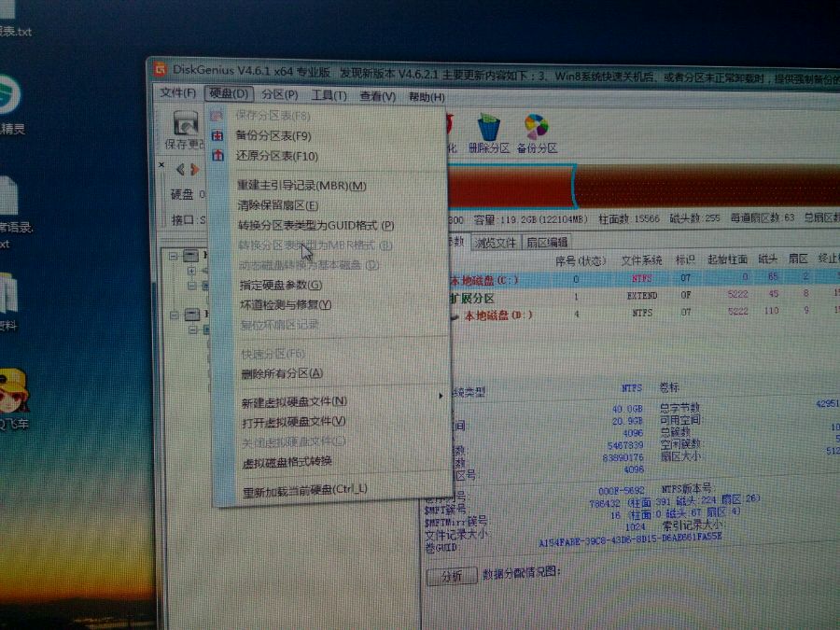Click the highlighted C: partition bar segment
The width and height of the screenshot is (840, 630).
[511, 186]
